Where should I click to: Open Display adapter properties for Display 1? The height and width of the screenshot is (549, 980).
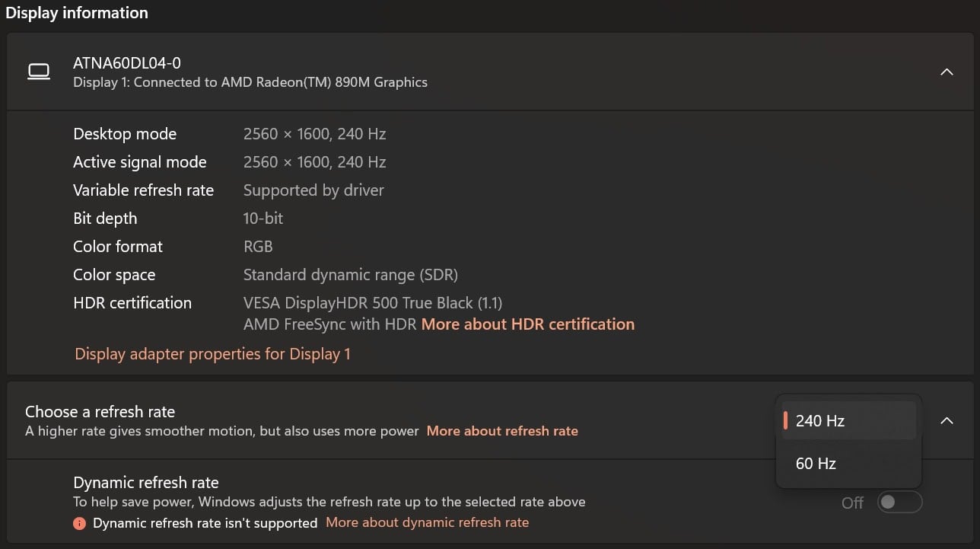(x=212, y=354)
